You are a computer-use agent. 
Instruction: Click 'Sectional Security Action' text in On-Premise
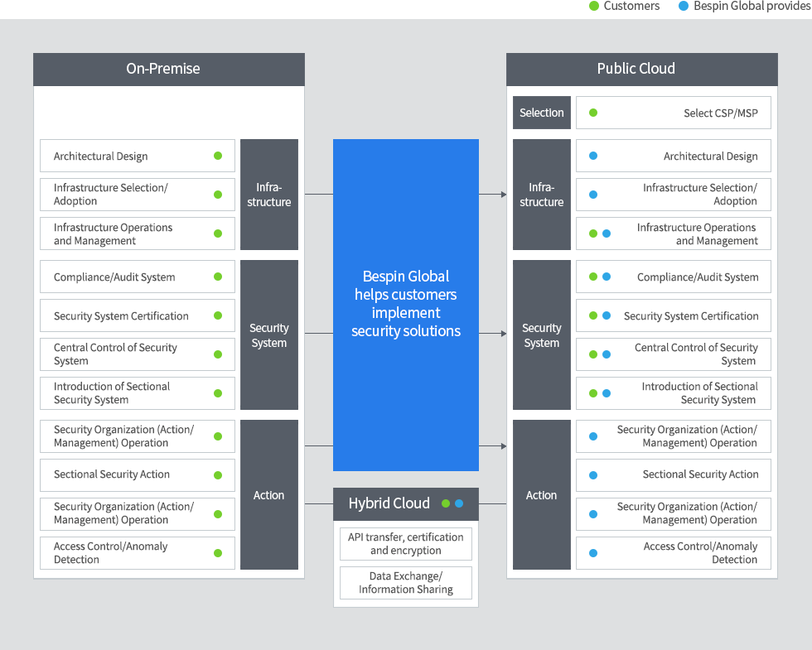tap(112, 474)
